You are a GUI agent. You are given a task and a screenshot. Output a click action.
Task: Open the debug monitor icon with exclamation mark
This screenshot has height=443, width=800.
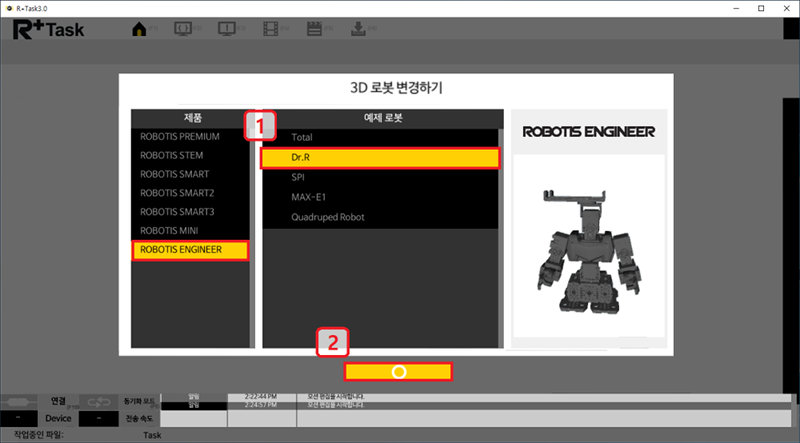[x=225, y=28]
